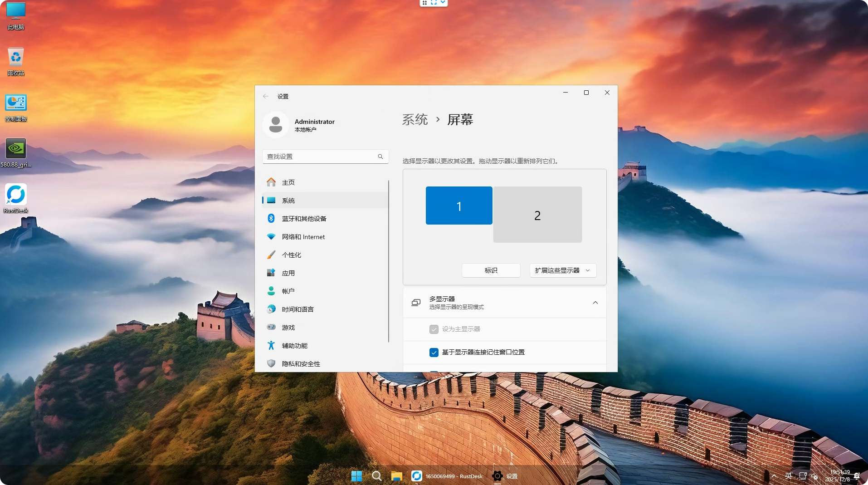Click the Find a setting search box
The width and height of the screenshot is (868, 485).
pos(321,157)
